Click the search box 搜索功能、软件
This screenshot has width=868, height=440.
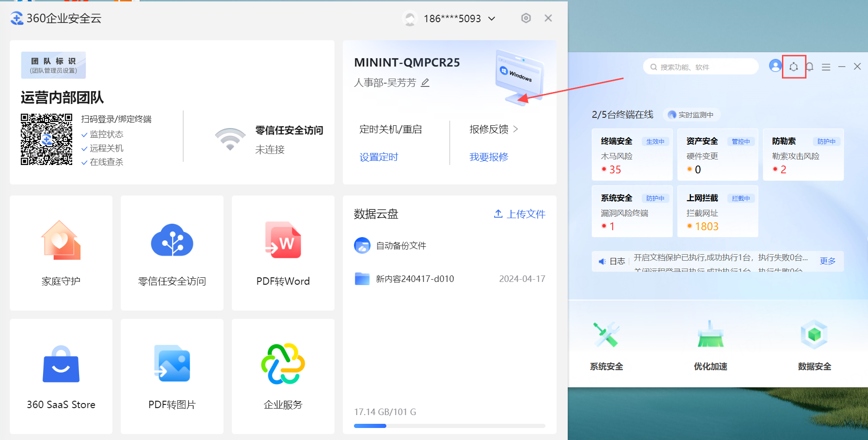tap(701, 67)
